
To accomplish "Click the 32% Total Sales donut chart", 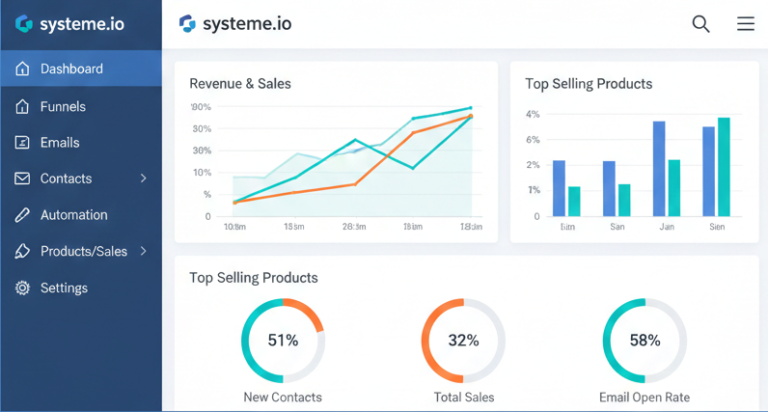I will (463, 340).
